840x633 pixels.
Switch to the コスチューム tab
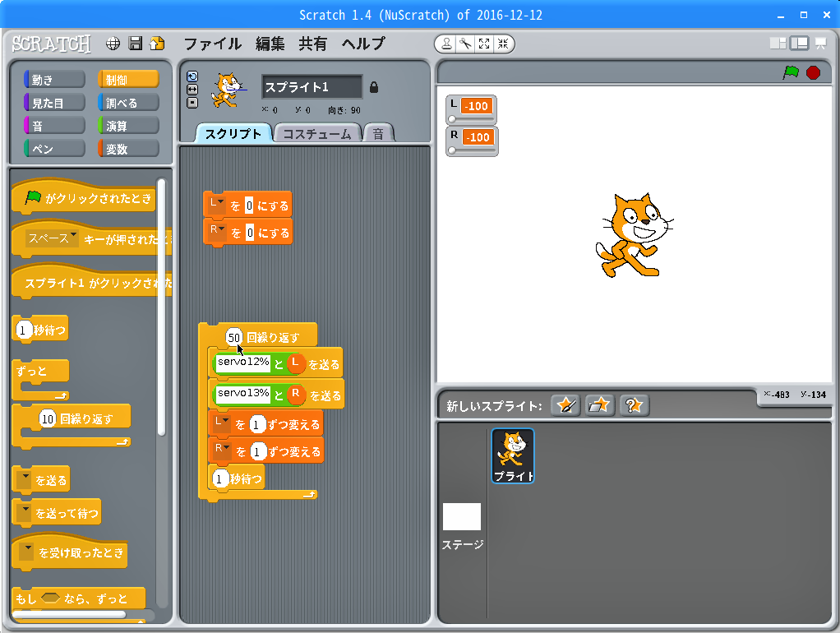coord(317,133)
